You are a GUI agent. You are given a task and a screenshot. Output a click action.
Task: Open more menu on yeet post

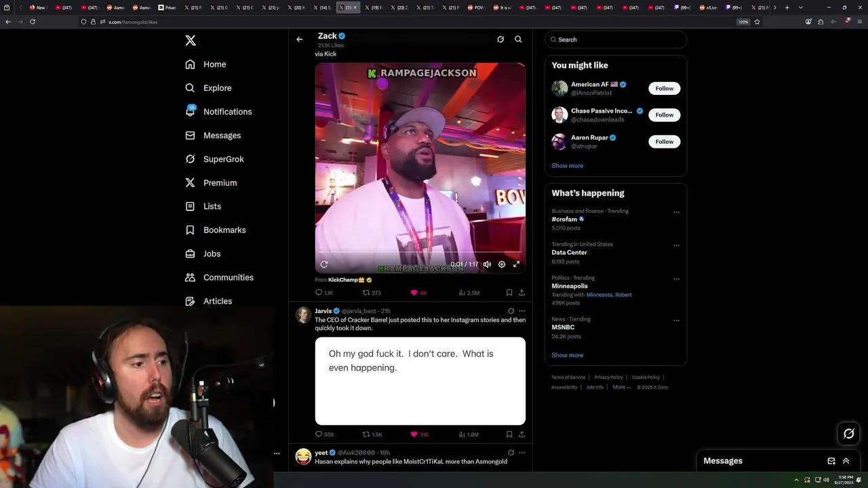[x=521, y=453]
